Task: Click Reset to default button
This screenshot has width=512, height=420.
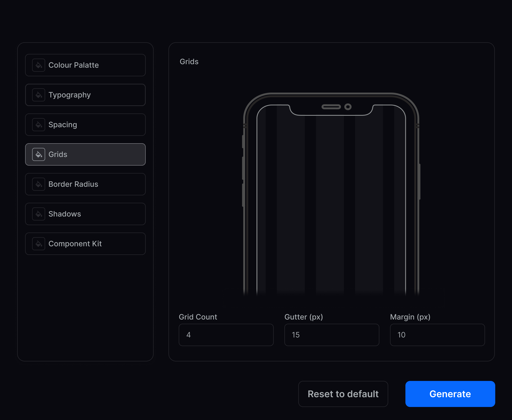Action: [343, 394]
